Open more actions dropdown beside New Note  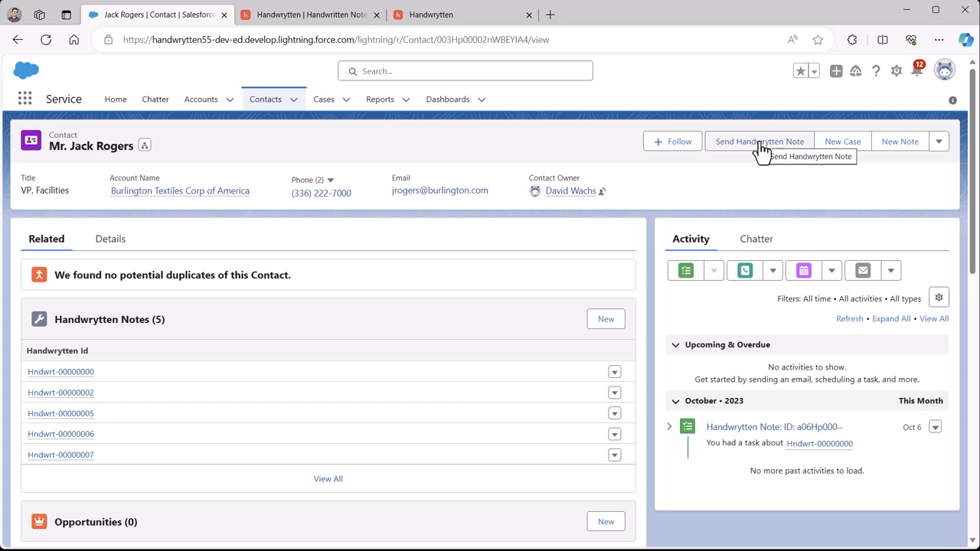[x=939, y=142]
